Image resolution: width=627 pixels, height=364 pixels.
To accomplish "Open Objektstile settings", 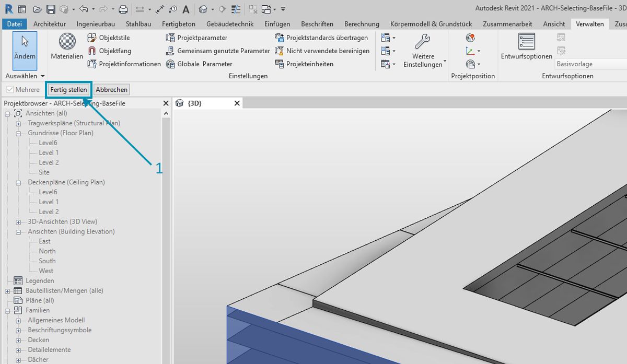I will pyautogui.click(x=108, y=38).
